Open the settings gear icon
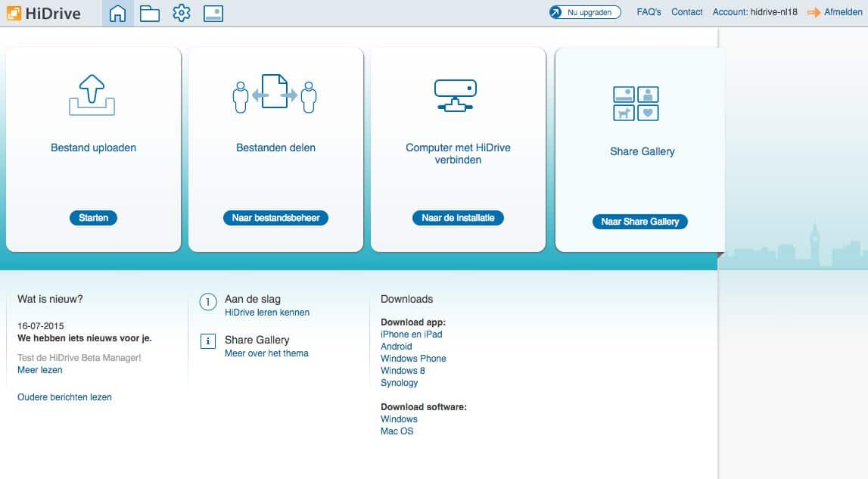868x479 pixels. pos(182,13)
